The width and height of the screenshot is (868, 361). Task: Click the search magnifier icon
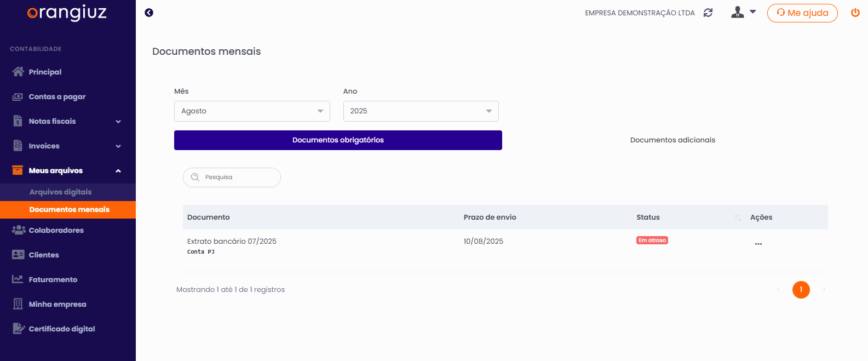point(195,177)
